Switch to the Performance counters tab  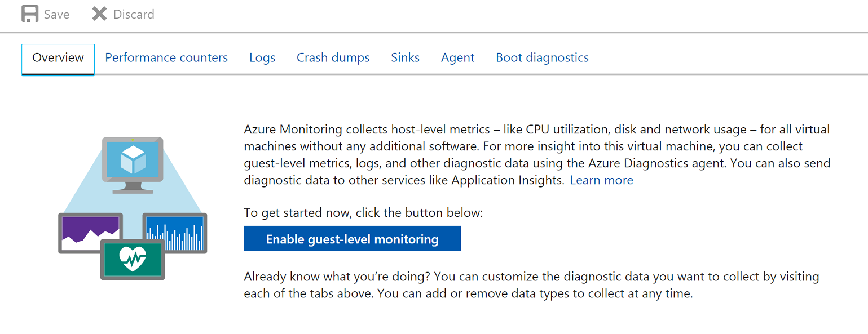[x=166, y=57]
